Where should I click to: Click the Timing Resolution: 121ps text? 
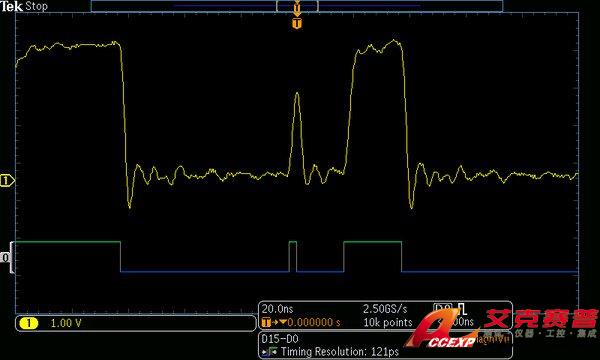pos(340,351)
